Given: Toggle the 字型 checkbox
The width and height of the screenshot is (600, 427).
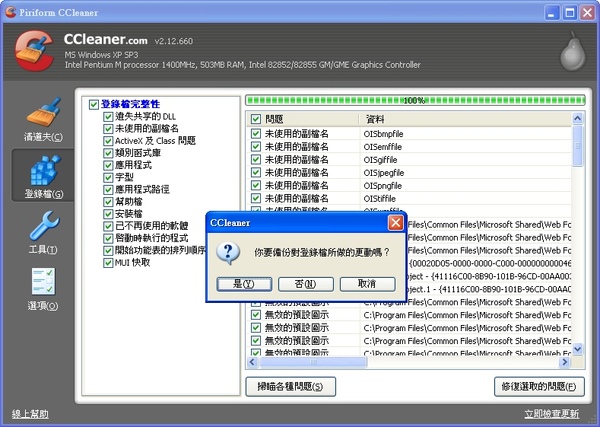Looking at the screenshot, I should click(108, 178).
